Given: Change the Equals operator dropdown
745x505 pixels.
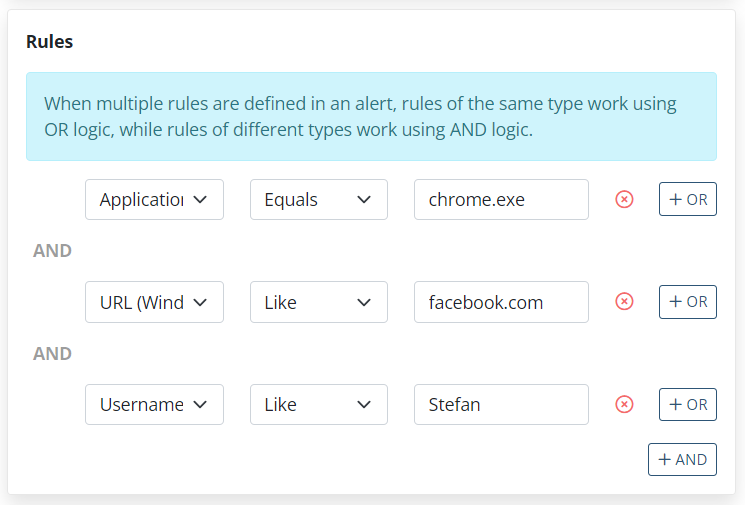Looking at the screenshot, I should click(318, 200).
